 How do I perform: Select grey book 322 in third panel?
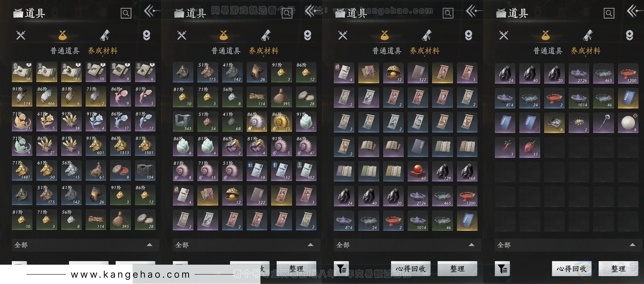(418, 72)
